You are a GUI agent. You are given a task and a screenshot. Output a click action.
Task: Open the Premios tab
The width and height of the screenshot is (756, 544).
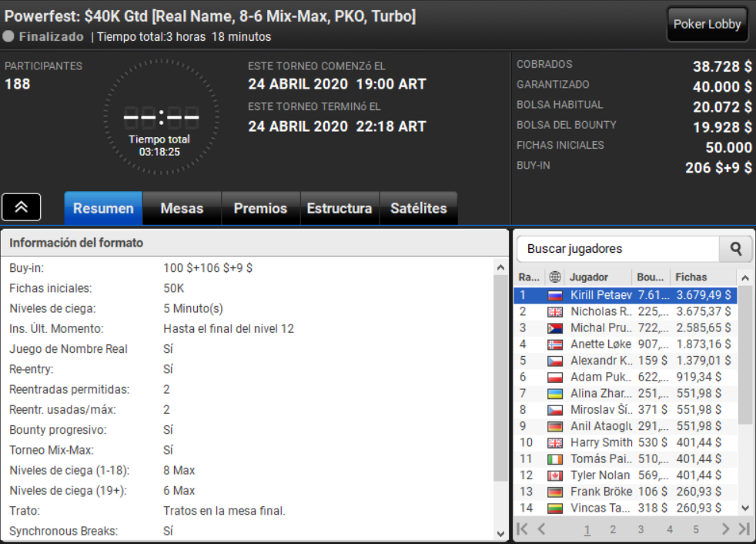(x=260, y=208)
